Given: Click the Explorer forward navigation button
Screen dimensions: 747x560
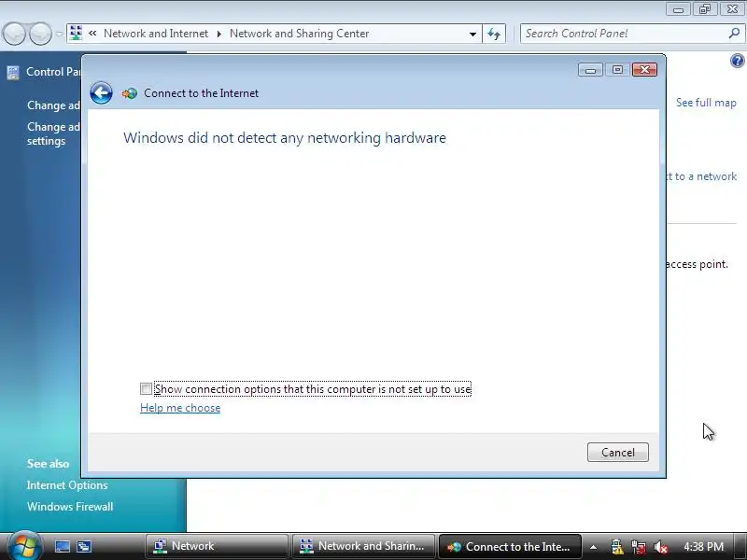Looking at the screenshot, I should (x=40, y=34).
